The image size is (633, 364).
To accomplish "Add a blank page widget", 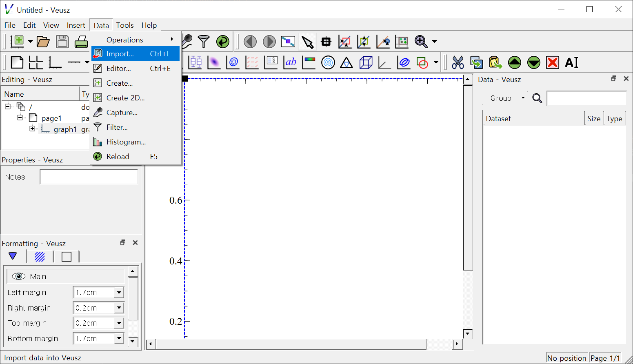I will click(17, 62).
